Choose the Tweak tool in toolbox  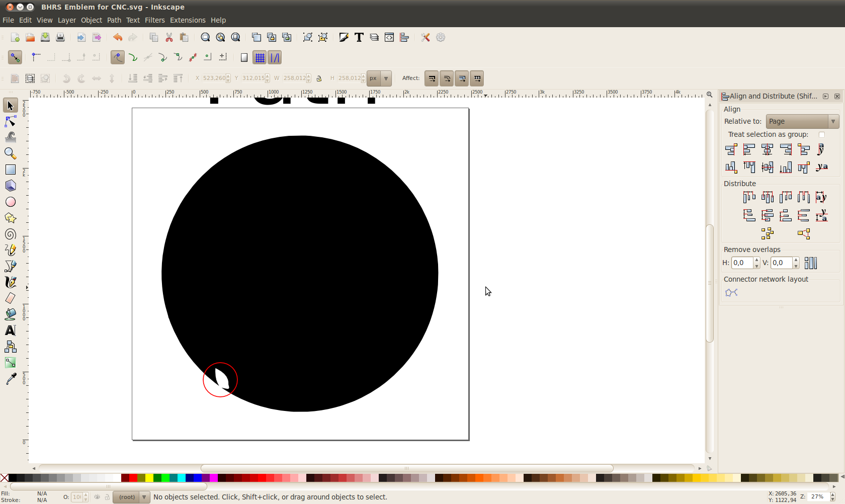point(11,137)
